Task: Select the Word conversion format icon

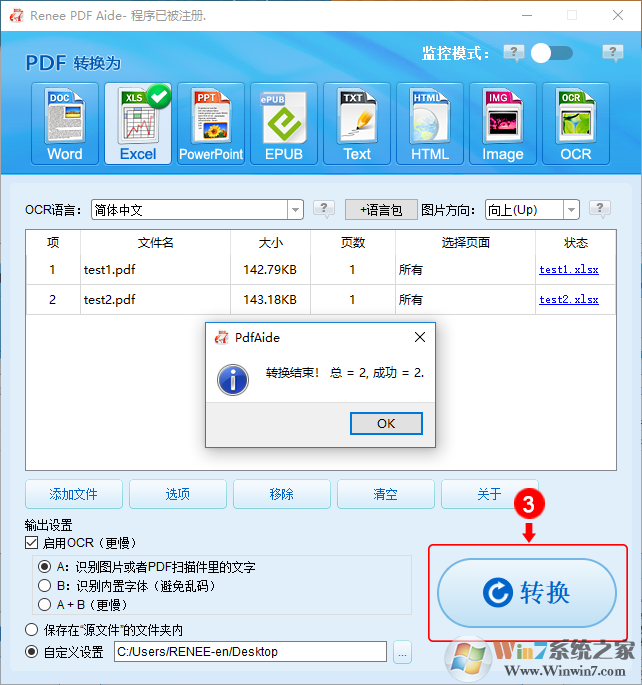Action: 65,124
